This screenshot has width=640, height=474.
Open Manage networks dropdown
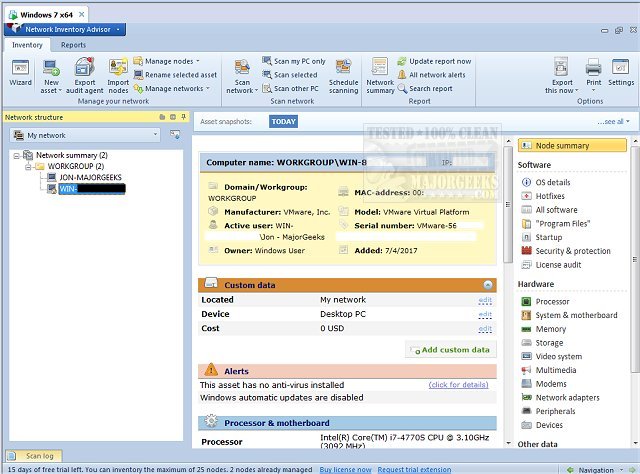click(172, 89)
